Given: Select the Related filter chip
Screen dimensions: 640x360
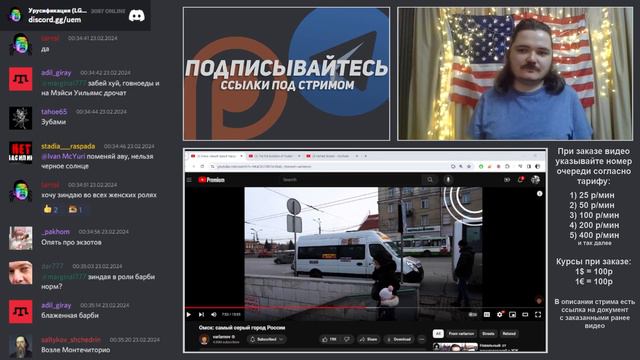Looking at the screenshot, I should (509, 333).
